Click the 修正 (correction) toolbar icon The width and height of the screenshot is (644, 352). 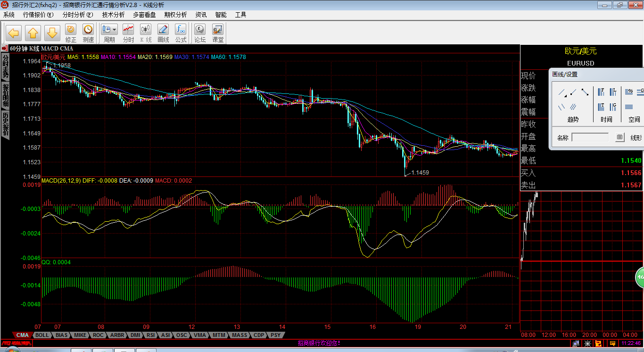pos(71,33)
